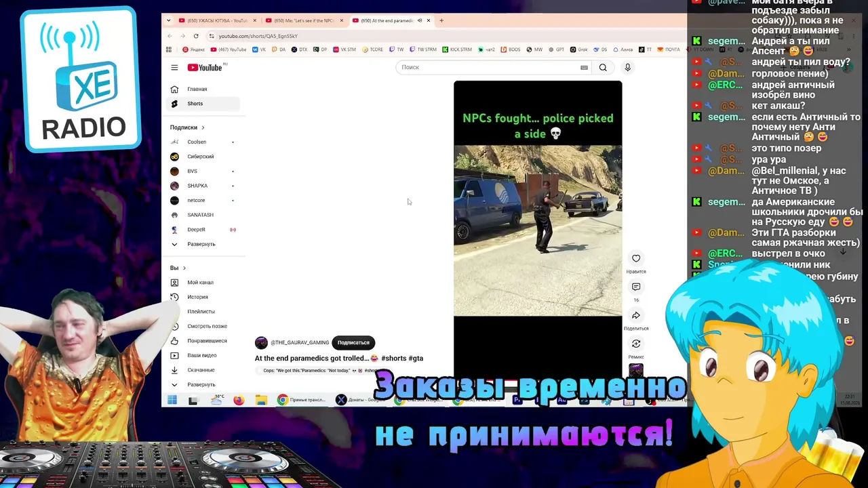The width and height of the screenshot is (868, 488).
Task: Open the Coolsen subscription channel
Action: click(x=204, y=142)
